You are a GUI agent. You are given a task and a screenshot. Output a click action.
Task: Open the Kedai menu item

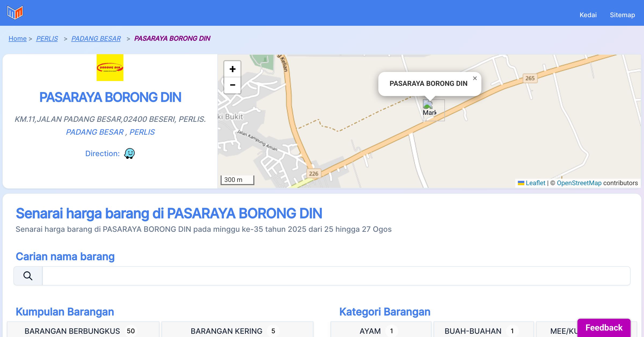(588, 15)
